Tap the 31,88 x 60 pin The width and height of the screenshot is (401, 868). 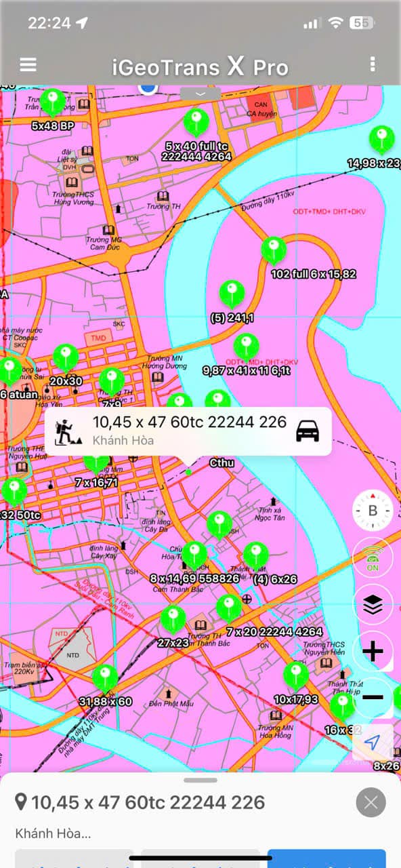coord(105,678)
